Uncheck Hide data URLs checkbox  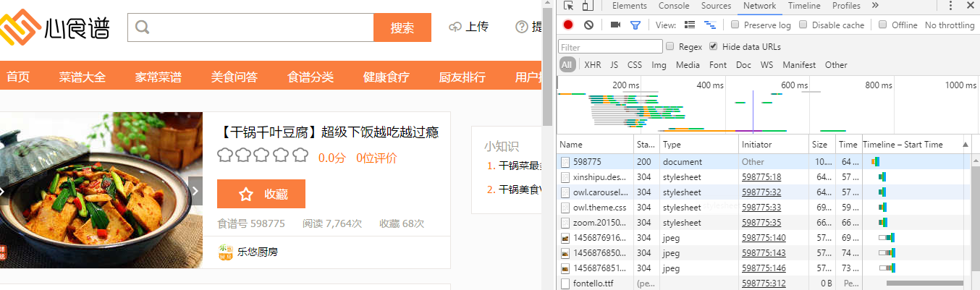point(714,46)
